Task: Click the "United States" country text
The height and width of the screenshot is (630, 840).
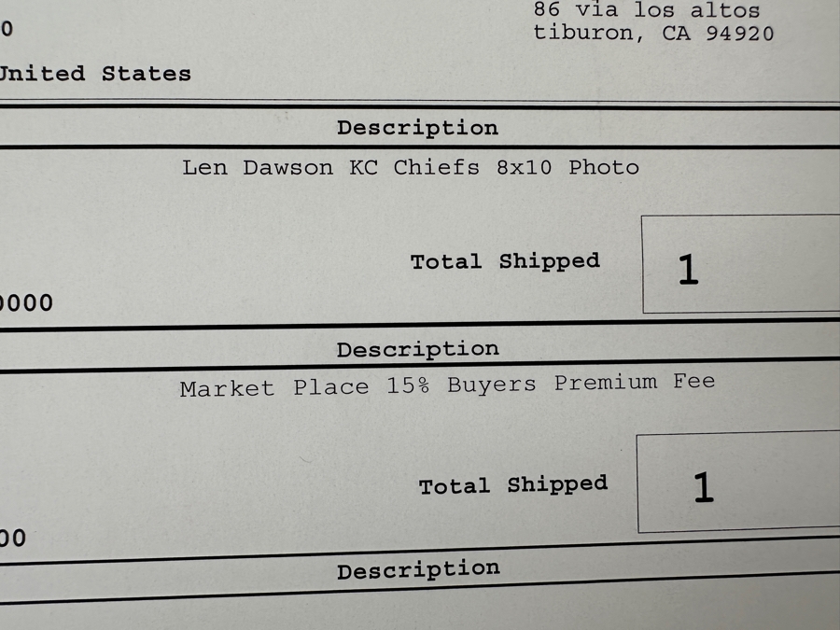Action: [x=95, y=74]
